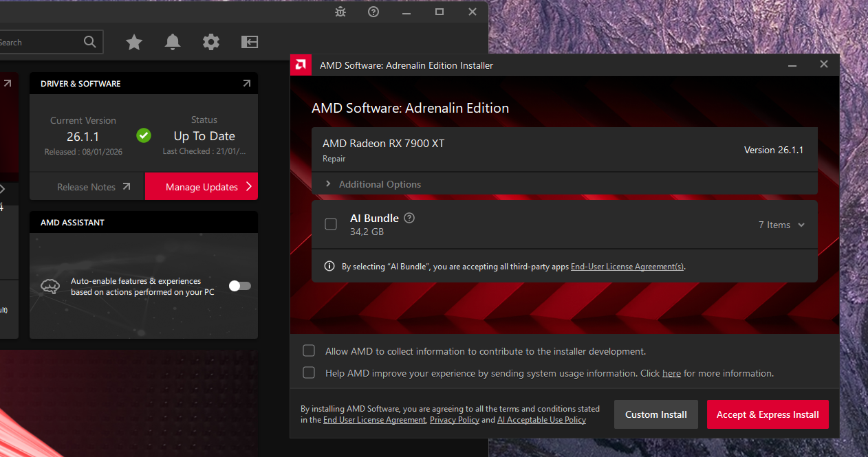Click Accept & Express Install
This screenshot has height=457, width=868.
[x=768, y=414]
